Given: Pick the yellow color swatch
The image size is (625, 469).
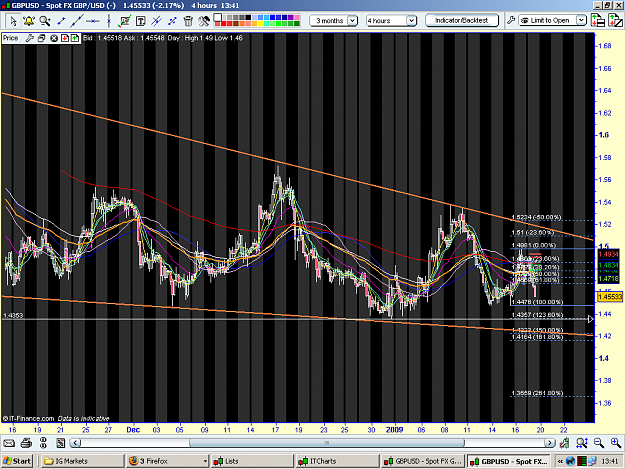Looking at the screenshot, I should coord(260,24).
